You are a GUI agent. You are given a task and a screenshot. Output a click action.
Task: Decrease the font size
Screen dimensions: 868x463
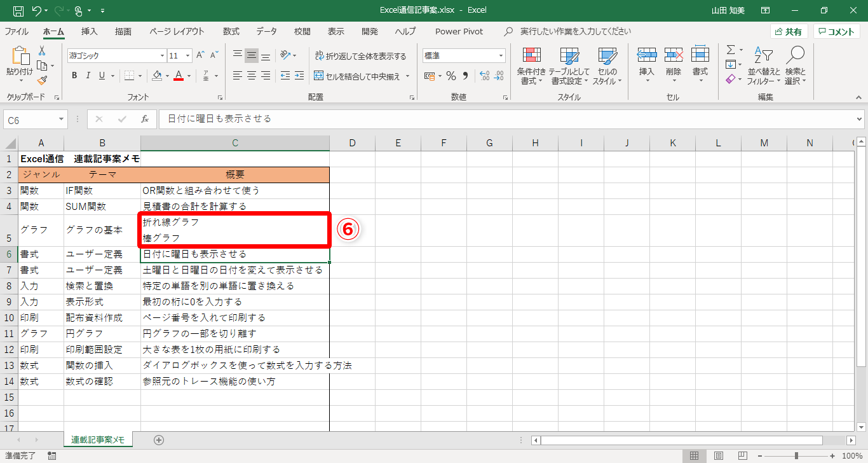click(x=215, y=55)
